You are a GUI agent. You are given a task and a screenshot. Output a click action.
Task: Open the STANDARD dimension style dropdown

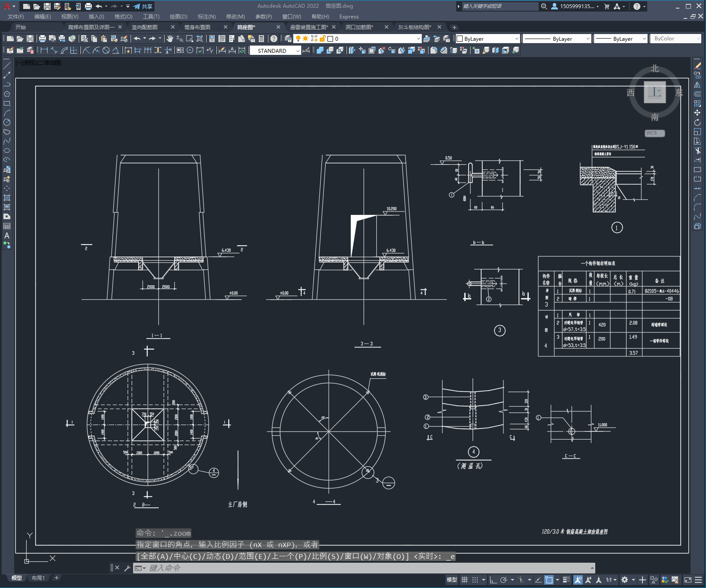(x=275, y=51)
